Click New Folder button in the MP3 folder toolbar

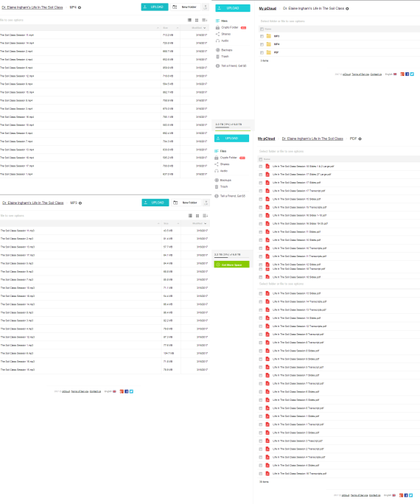click(x=186, y=203)
